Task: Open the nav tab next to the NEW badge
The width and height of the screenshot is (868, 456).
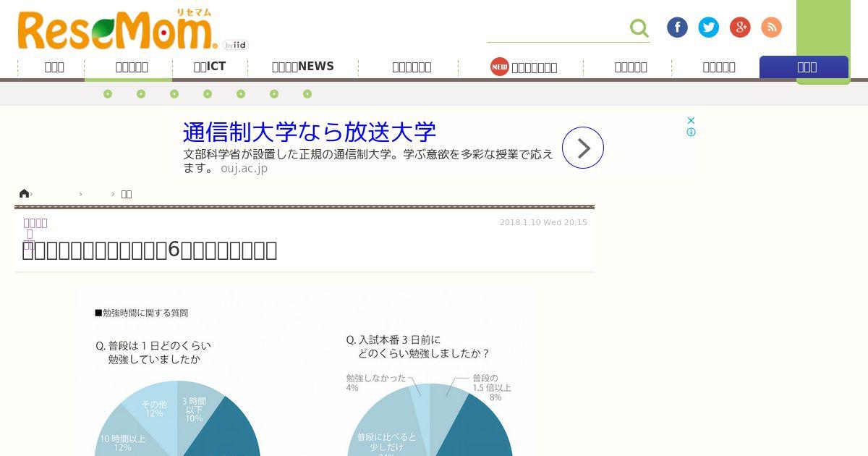Action: (534, 67)
